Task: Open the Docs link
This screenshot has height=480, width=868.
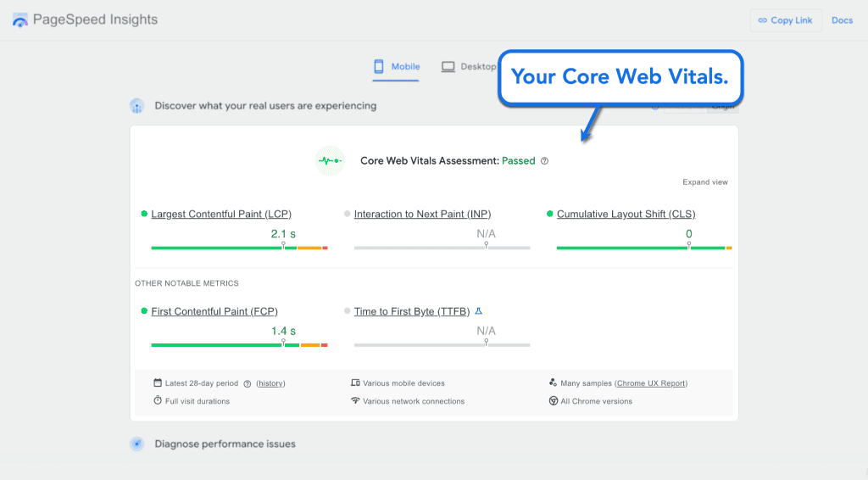Action: [842, 20]
